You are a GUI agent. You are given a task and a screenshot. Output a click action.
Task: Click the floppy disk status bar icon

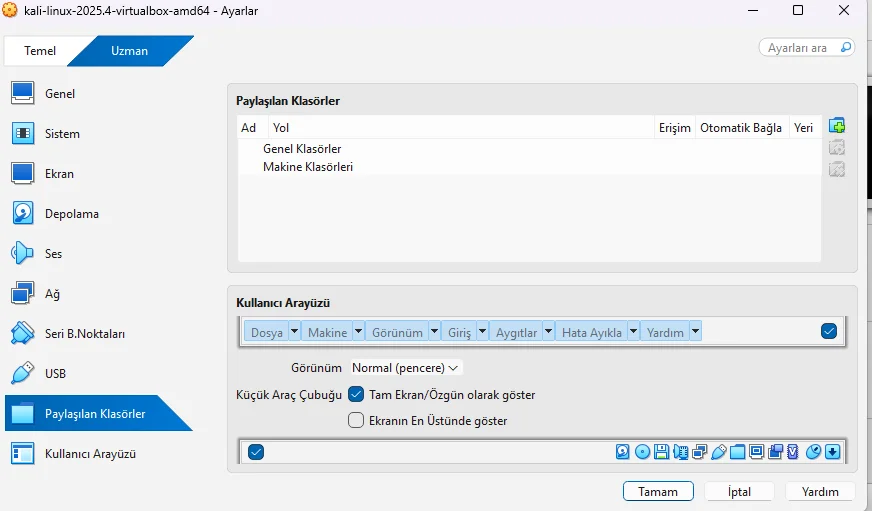pos(661,452)
